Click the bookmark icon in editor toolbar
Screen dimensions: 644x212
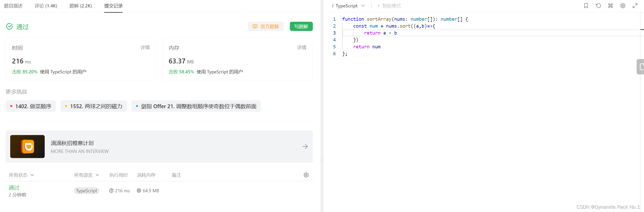point(586,6)
